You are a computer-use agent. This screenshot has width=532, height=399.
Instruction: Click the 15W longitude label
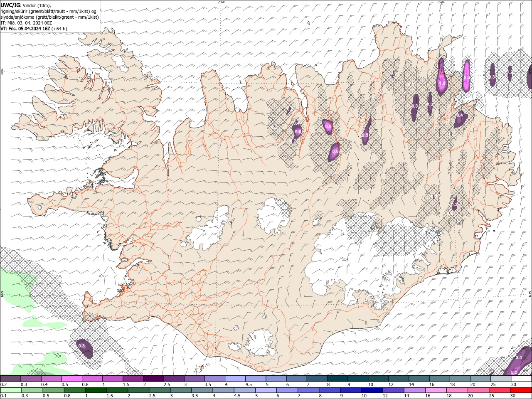point(440,2)
